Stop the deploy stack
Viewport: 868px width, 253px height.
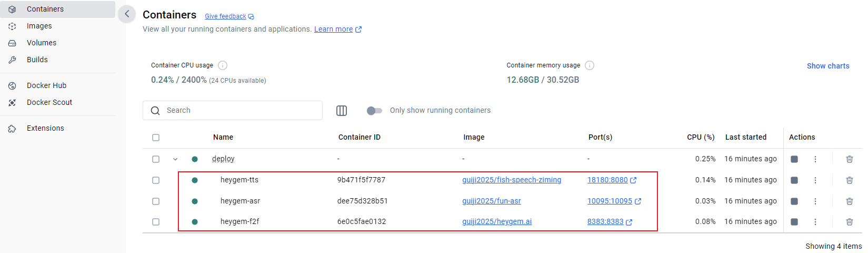[794, 159]
